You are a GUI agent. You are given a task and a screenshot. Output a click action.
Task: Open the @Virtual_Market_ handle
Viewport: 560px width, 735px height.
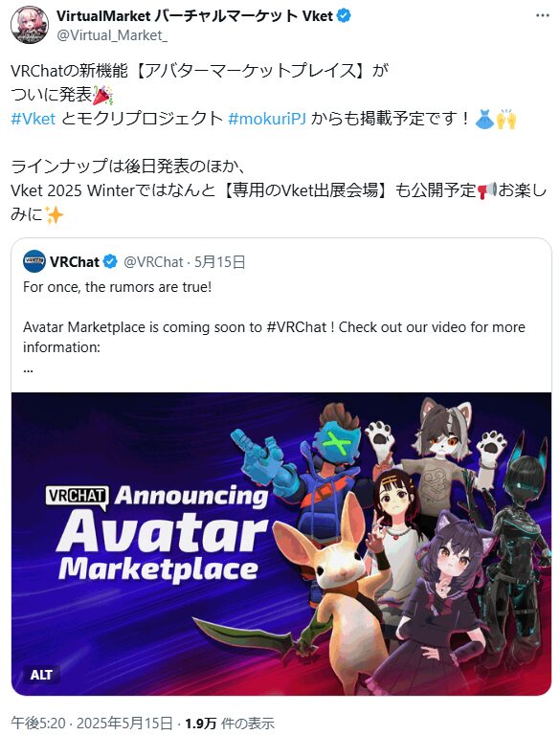(x=112, y=35)
